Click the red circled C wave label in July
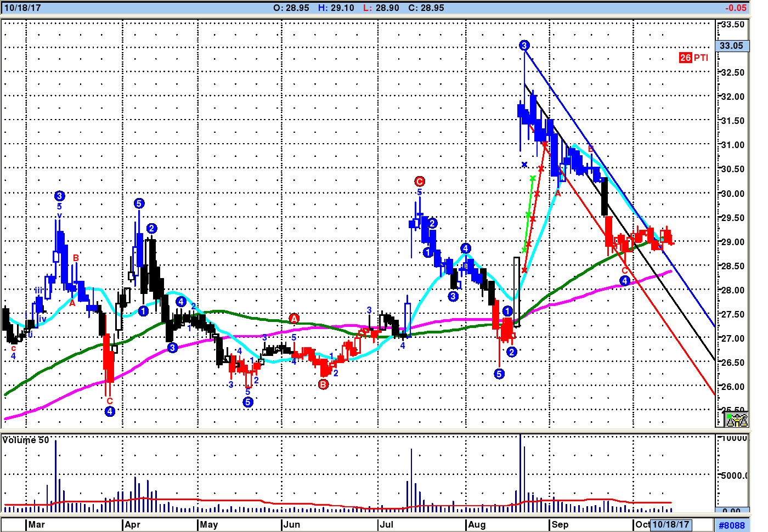 (420, 182)
